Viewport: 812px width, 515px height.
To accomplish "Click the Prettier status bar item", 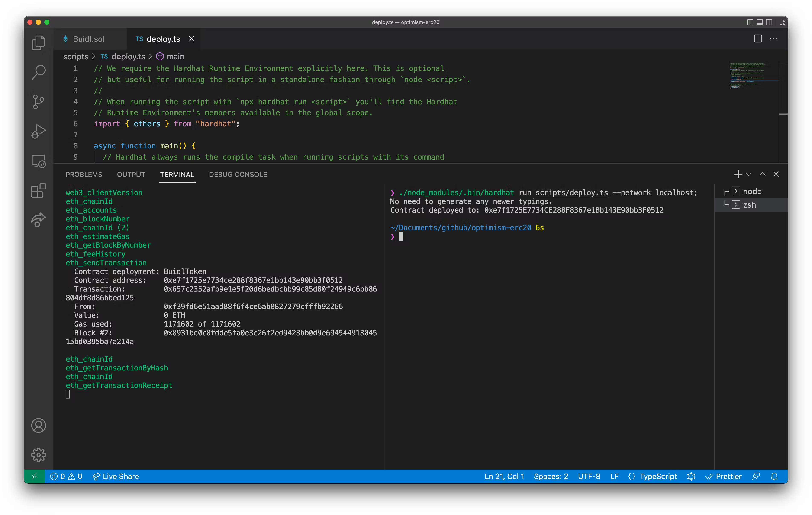I will point(724,476).
